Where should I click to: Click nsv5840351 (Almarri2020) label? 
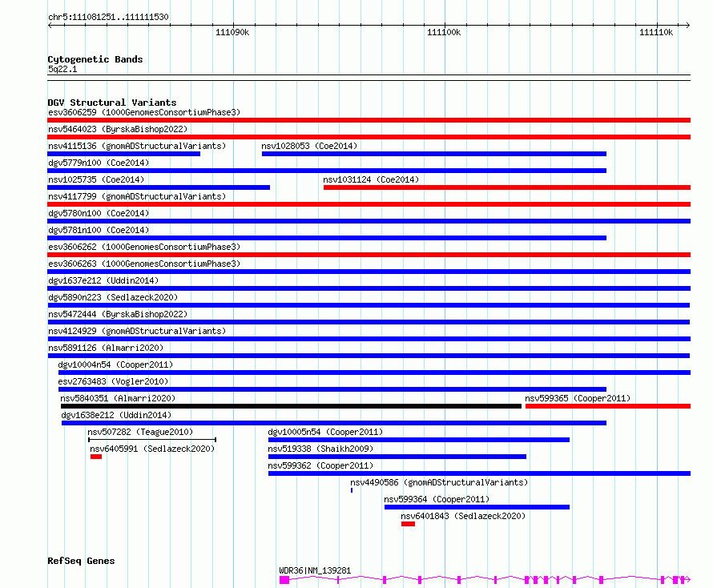(x=118, y=398)
